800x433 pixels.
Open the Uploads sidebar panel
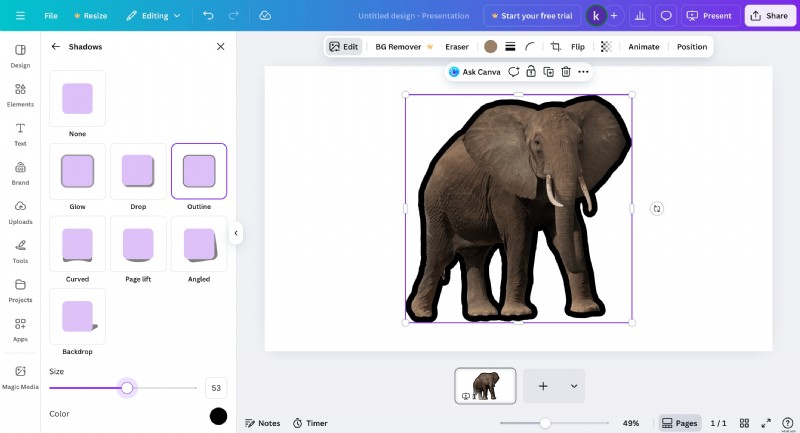tap(20, 211)
